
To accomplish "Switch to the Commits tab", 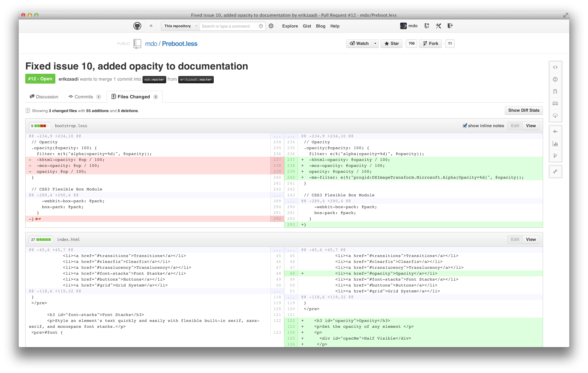I will point(85,97).
